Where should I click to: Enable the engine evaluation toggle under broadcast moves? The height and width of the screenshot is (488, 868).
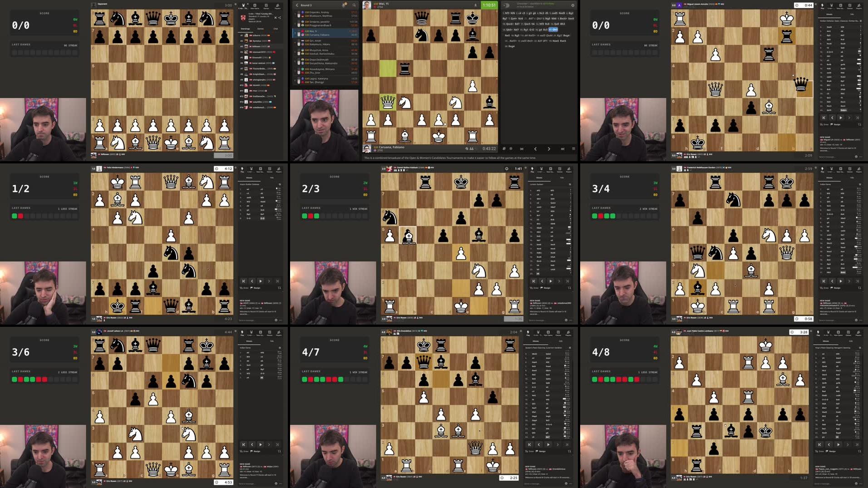tap(505, 5)
